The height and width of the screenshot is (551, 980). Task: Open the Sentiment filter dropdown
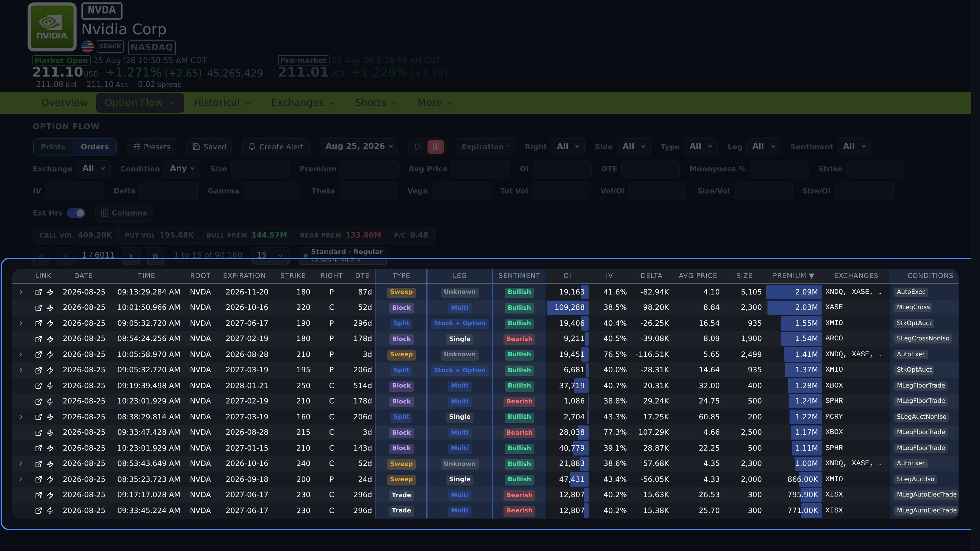854,146
